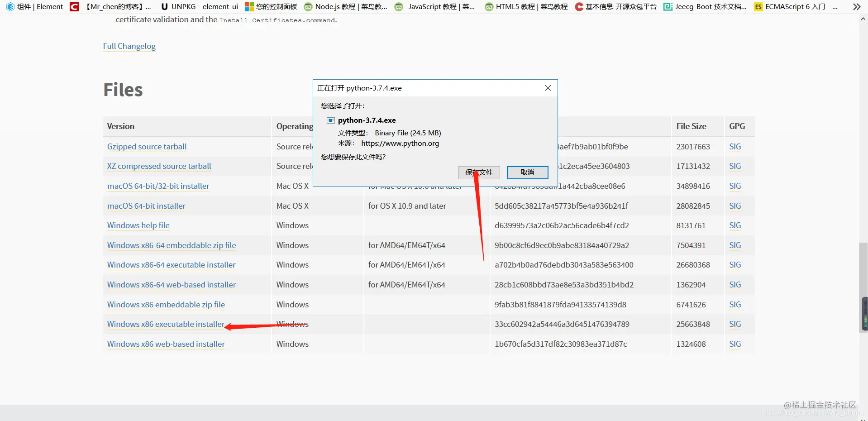Viewport: 868px width, 421px height.
Task: Open the 基本信息-开源众包平台 bookmark
Action: point(615,7)
